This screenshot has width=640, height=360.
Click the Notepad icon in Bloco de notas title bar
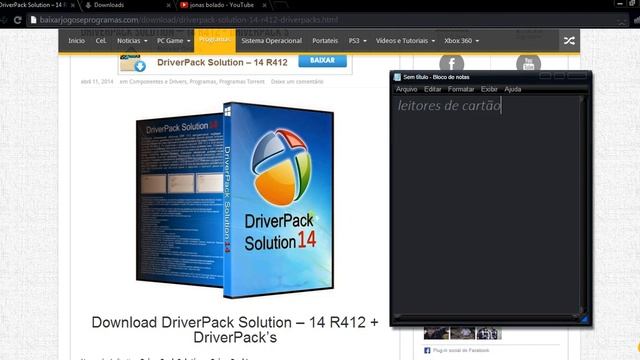coord(397,77)
